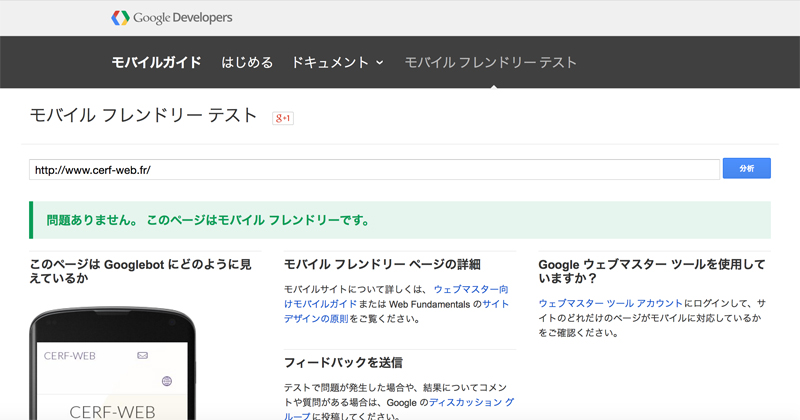This screenshot has width=800, height=420.
Task: Click the モバイル フレンドリー ページの詳細 heading
Action: click(x=382, y=264)
